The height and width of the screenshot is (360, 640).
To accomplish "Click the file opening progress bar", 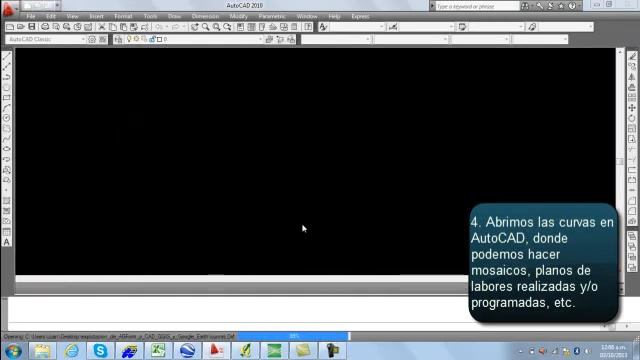I will coord(294,336).
